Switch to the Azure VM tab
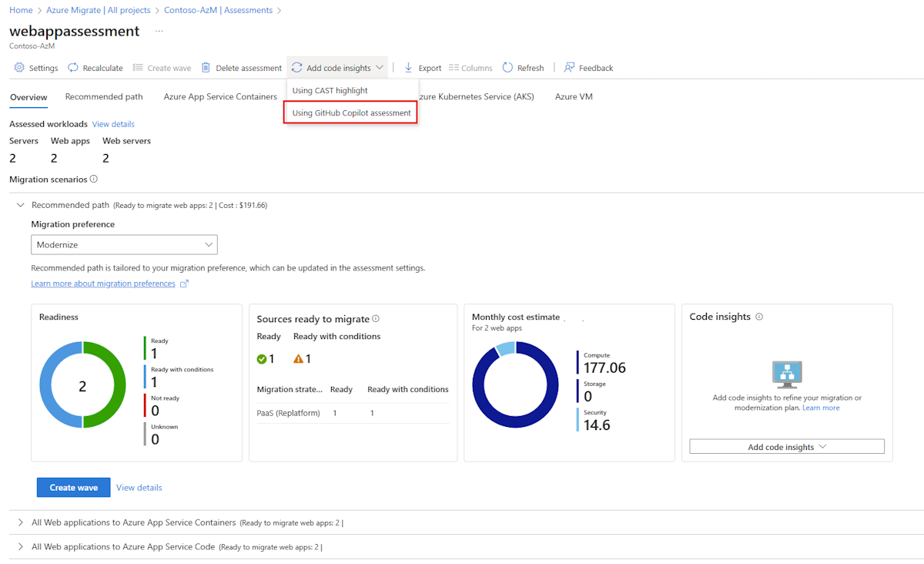 click(574, 97)
